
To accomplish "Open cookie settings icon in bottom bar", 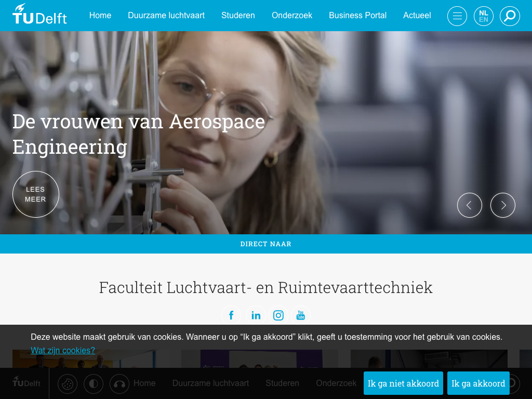I will coord(68,384).
